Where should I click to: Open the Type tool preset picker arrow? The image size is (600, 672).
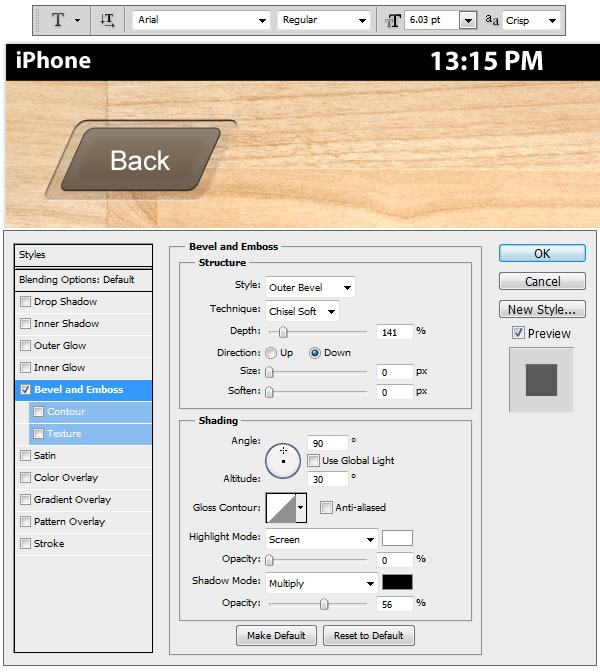pyautogui.click(x=78, y=20)
